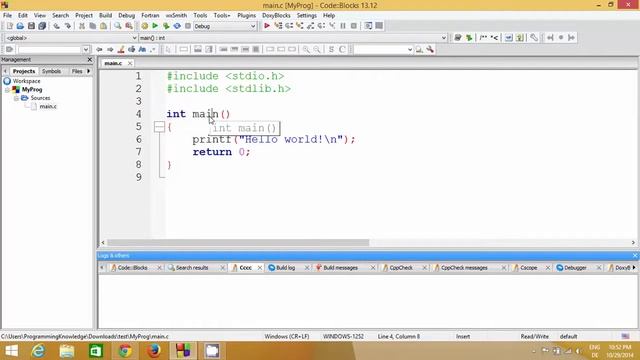Open the Find dialog

tap(118, 26)
